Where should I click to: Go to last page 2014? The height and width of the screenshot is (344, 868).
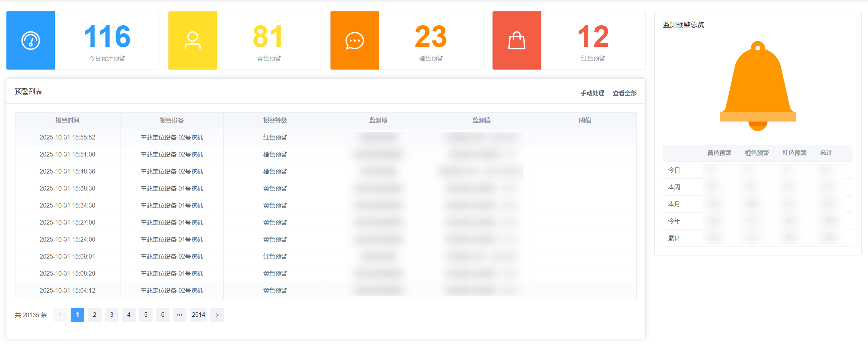(x=198, y=315)
